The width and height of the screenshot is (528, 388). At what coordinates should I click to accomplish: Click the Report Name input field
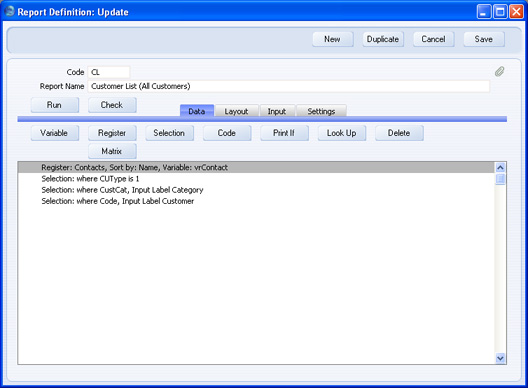(289, 86)
